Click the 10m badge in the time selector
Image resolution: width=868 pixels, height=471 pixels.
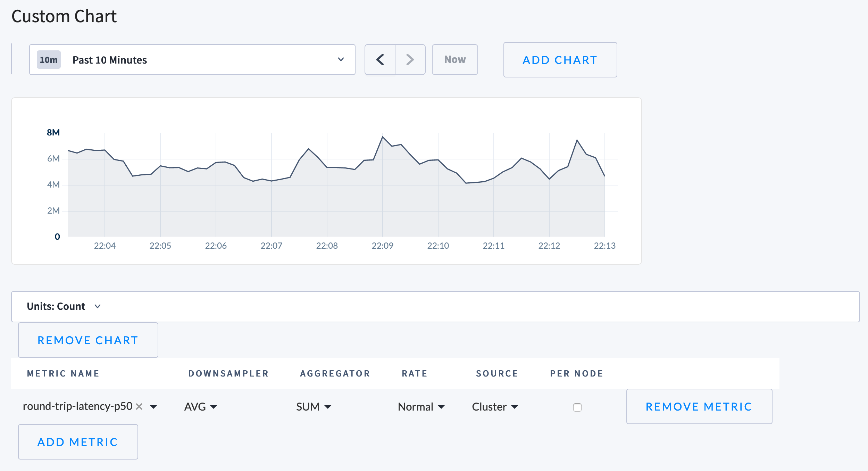[x=48, y=59]
